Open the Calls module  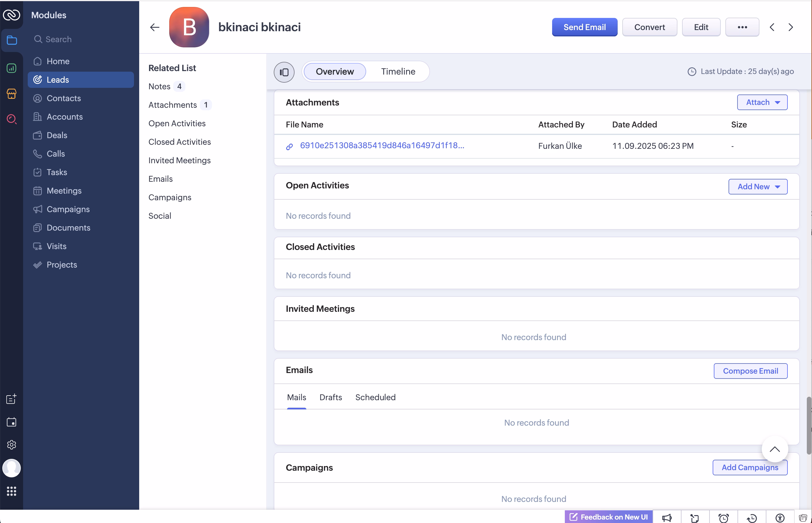pyautogui.click(x=81, y=154)
